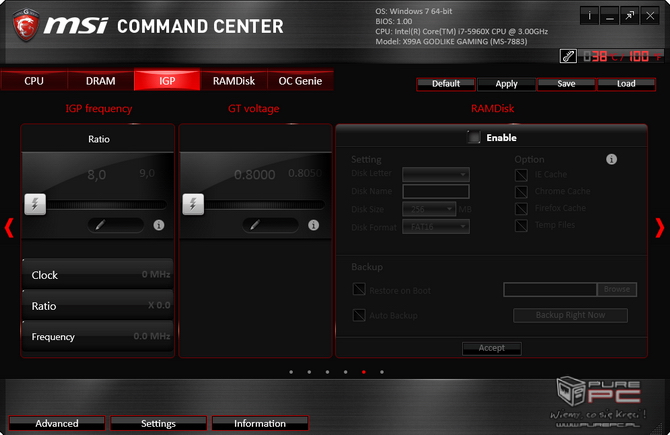Open the Disk Format dropdown

(436, 226)
